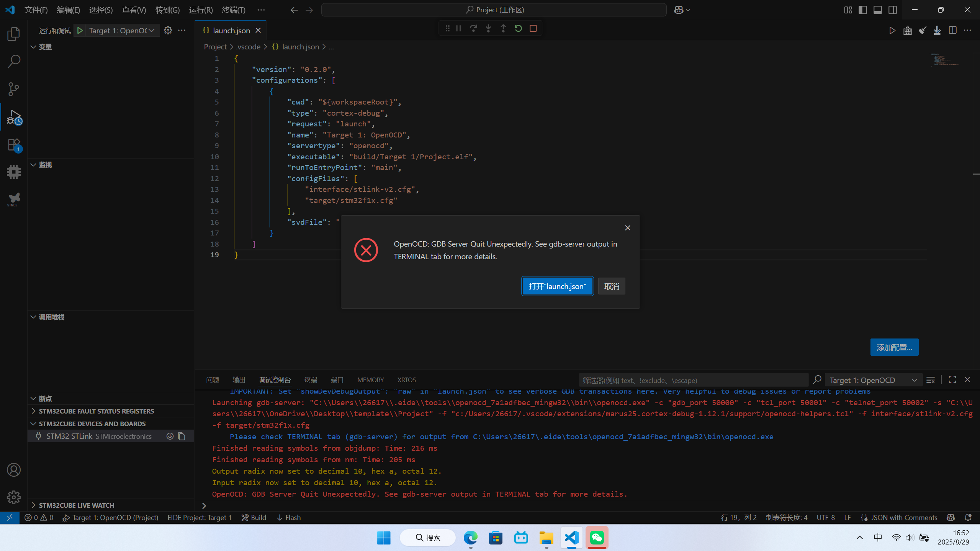980x551 pixels.
Task: Toggle primary side bar visibility
Action: point(863,10)
